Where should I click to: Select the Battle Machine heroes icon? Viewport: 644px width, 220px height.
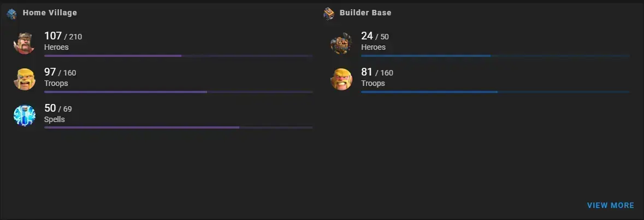pyautogui.click(x=341, y=43)
